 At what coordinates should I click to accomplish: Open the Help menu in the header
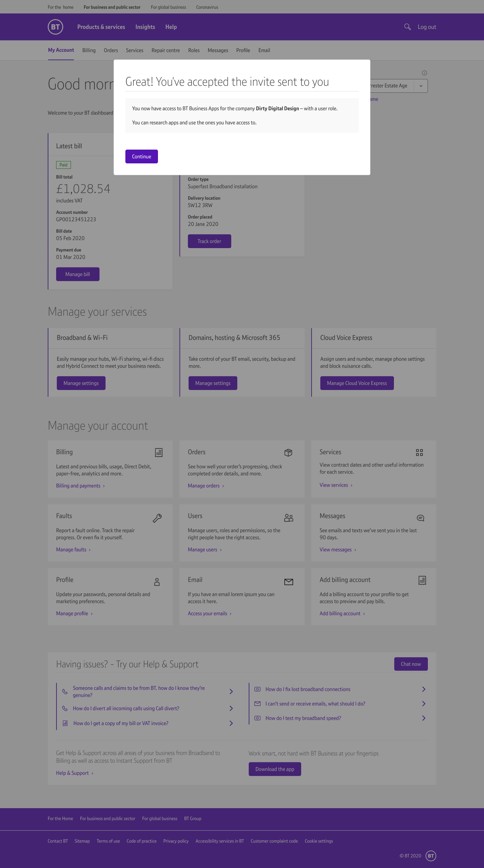click(x=171, y=27)
